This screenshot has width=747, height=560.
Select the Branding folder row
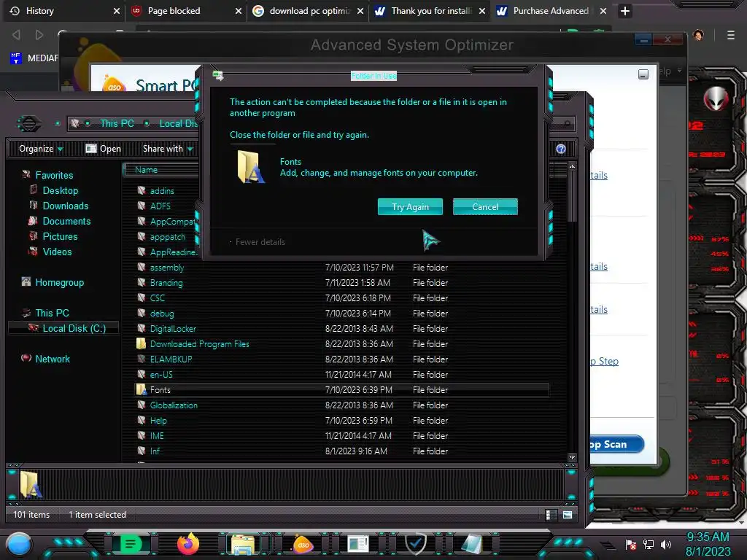pos(342,283)
